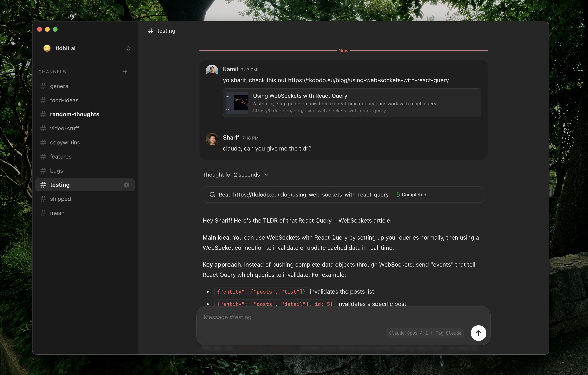The width and height of the screenshot is (588, 375).
Task: Open the food-ideas channel
Action: click(64, 100)
